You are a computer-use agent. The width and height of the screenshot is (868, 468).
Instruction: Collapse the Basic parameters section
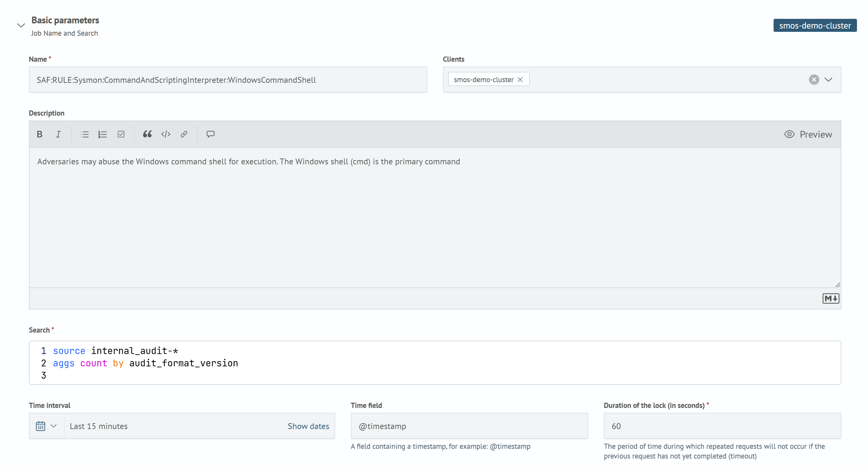pos(21,25)
